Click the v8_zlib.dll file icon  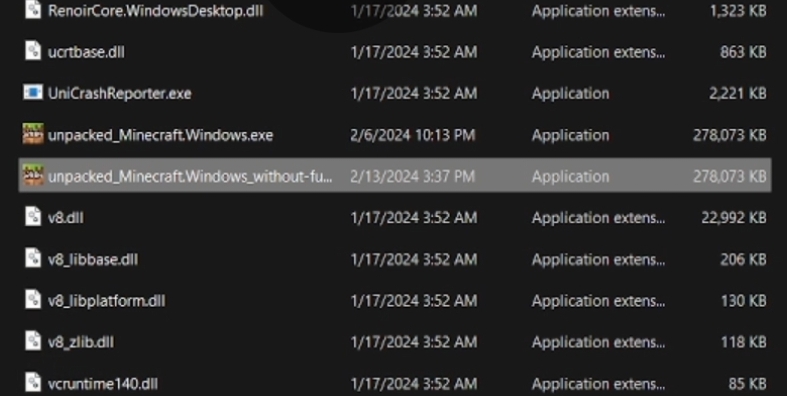click(x=33, y=341)
